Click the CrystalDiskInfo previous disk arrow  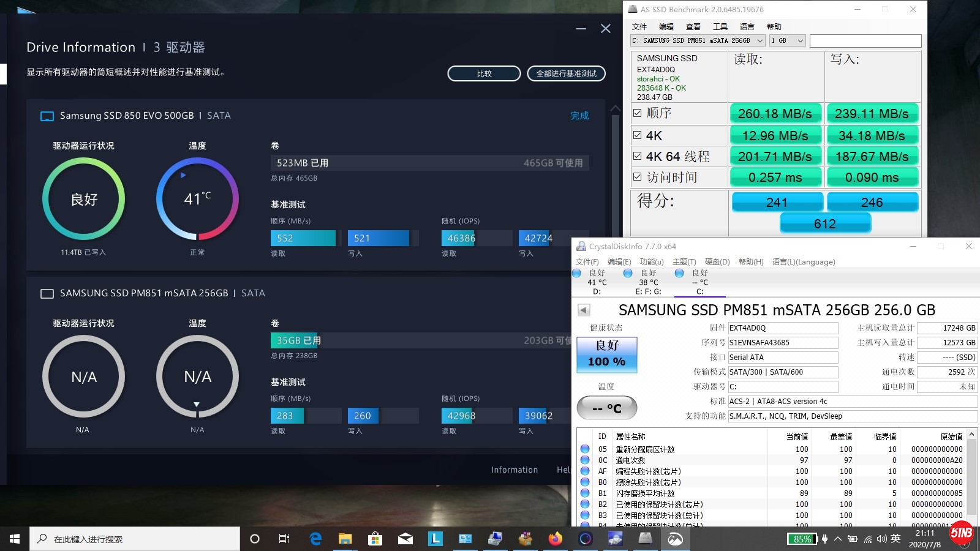pyautogui.click(x=584, y=310)
